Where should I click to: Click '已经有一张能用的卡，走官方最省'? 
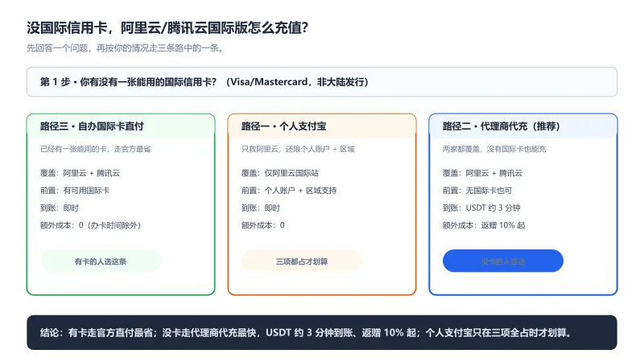[x=95, y=149]
